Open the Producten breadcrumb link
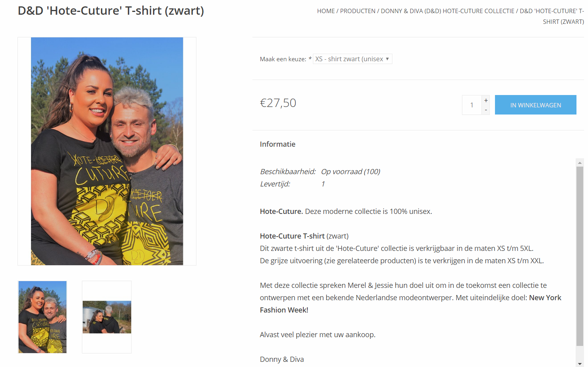Viewport: 588px width, 367px height. pos(358,11)
